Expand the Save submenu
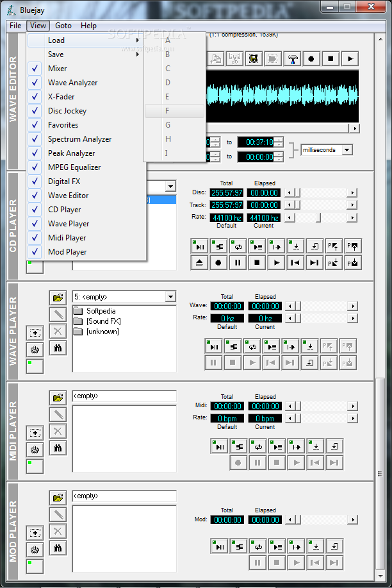This screenshot has height=588, width=392. [86, 55]
